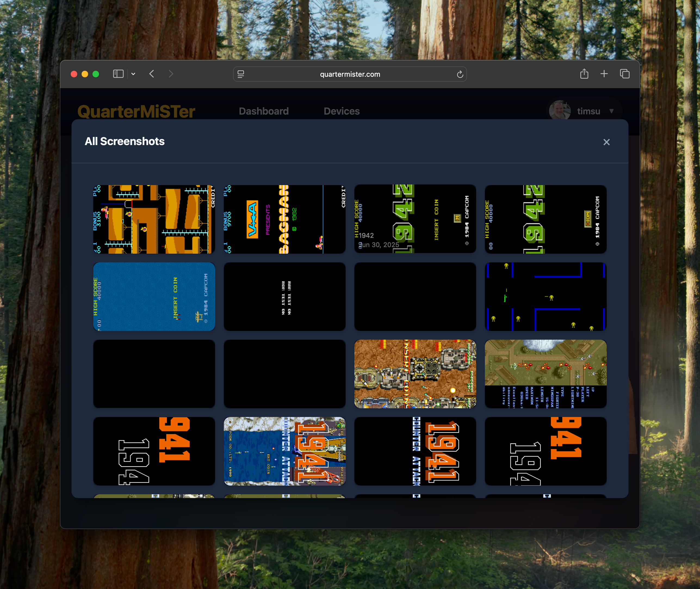The image size is (700, 589).
Task: Open the P-38 Lightning plane stats screenshot
Action: (x=546, y=374)
